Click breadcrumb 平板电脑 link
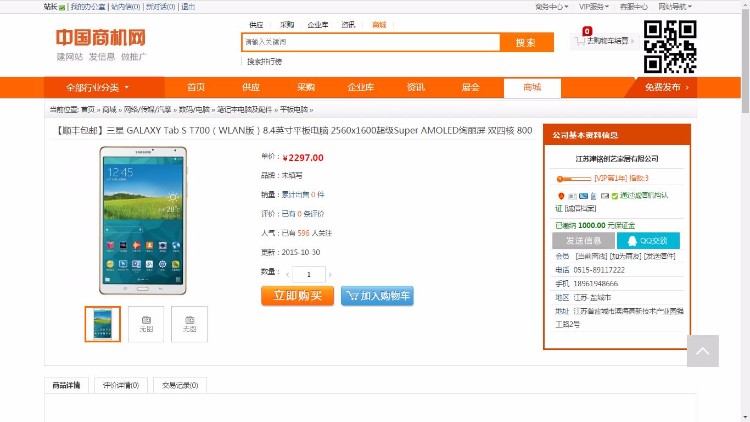The width and height of the screenshot is (750, 422). tap(294, 110)
